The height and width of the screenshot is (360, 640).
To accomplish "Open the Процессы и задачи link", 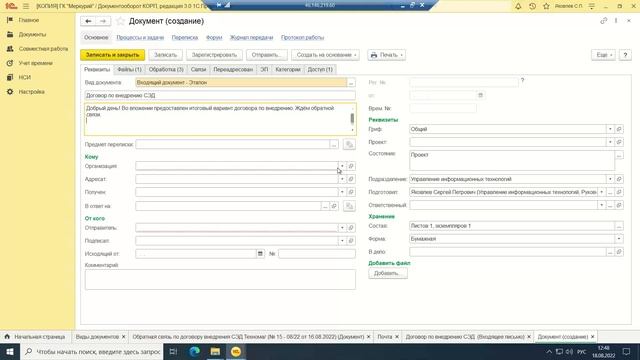I will pos(140,38).
